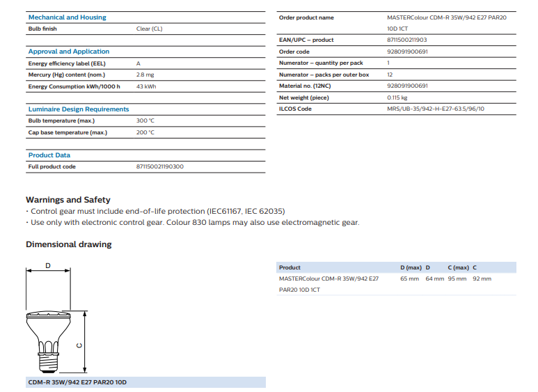The width and height of the screenshot is (538, 392).
Task: Select the "Approval and Application" section heading
Action: [68, 52]
